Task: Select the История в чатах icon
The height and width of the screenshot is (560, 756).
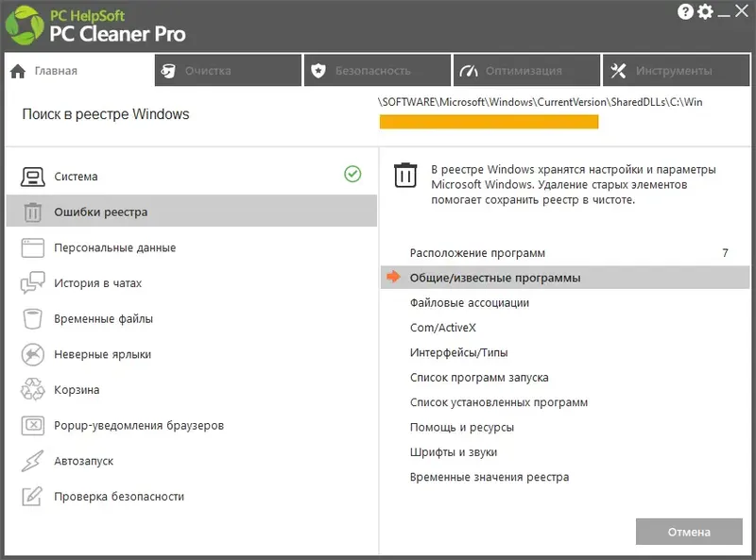Action: click(31, 282)
